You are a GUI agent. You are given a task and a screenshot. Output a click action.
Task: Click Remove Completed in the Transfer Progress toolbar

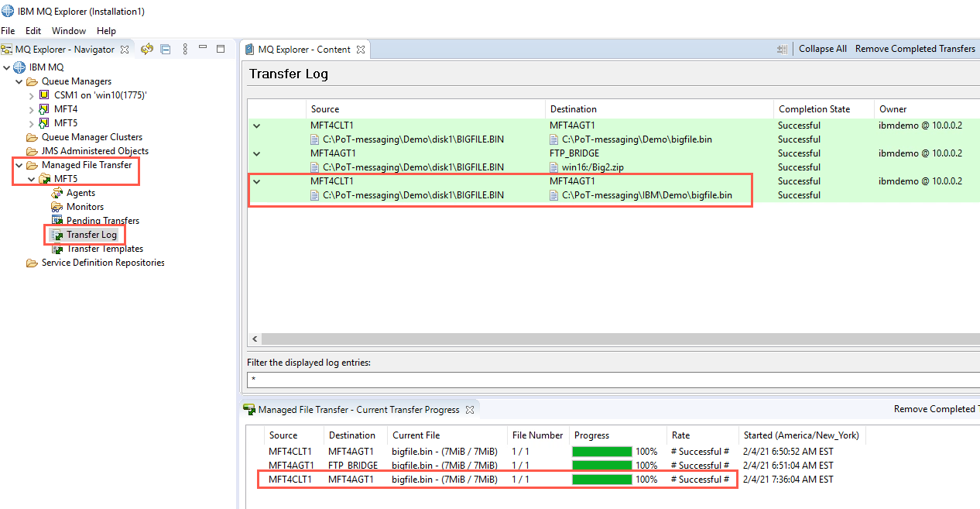pos(937,409)
